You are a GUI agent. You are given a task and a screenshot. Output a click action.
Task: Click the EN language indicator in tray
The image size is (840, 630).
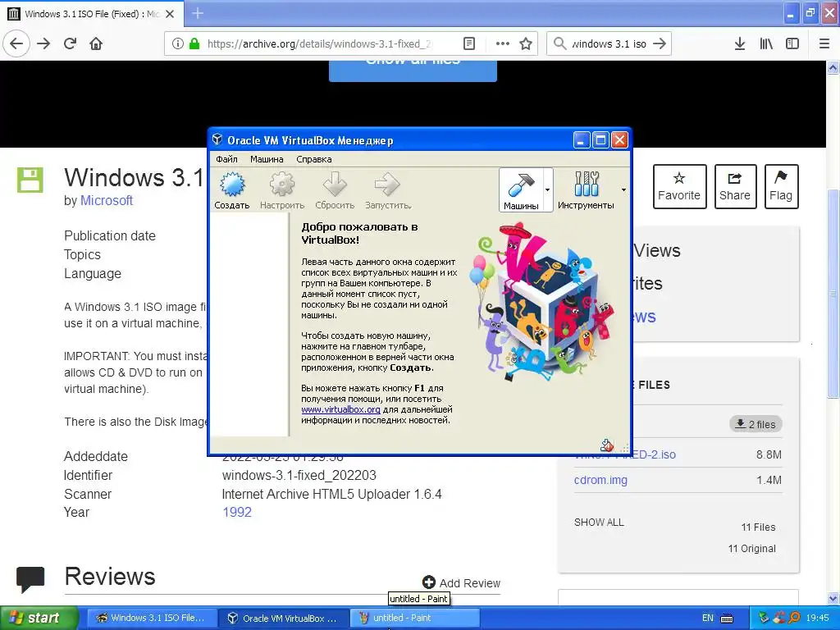[x=708, y=619]
